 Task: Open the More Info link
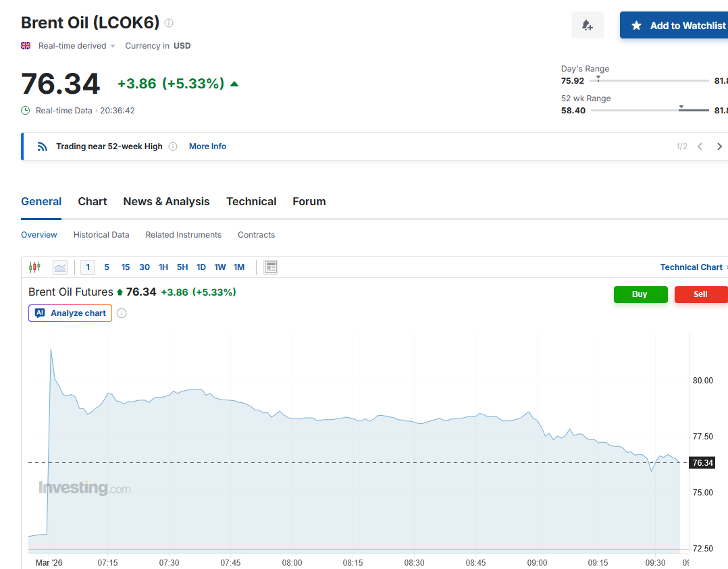click(x=207, y=146)
